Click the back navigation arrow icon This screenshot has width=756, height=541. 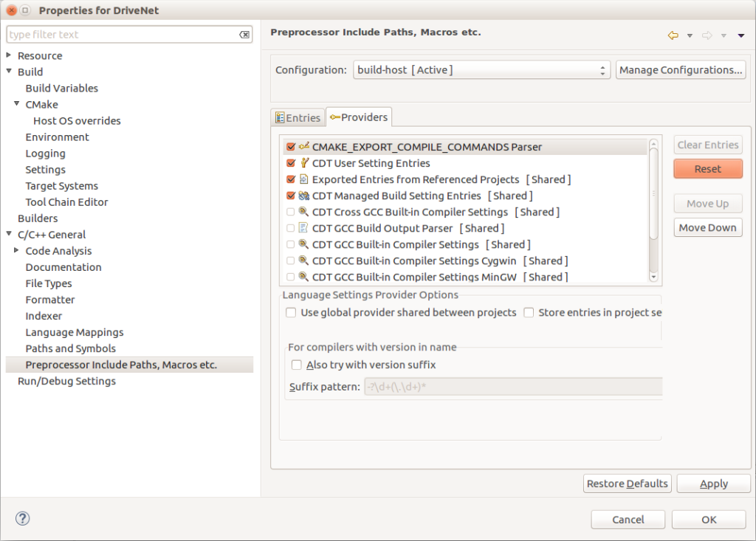[671, 35]
